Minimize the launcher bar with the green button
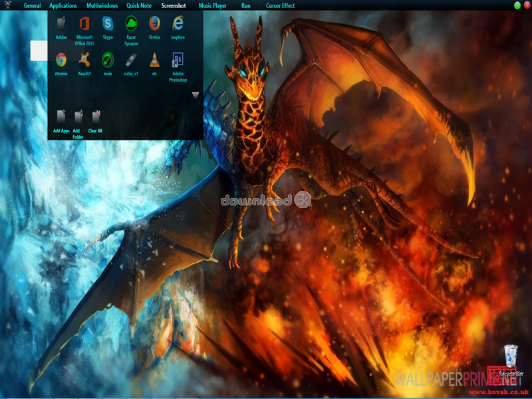 (x=517, y=5)
